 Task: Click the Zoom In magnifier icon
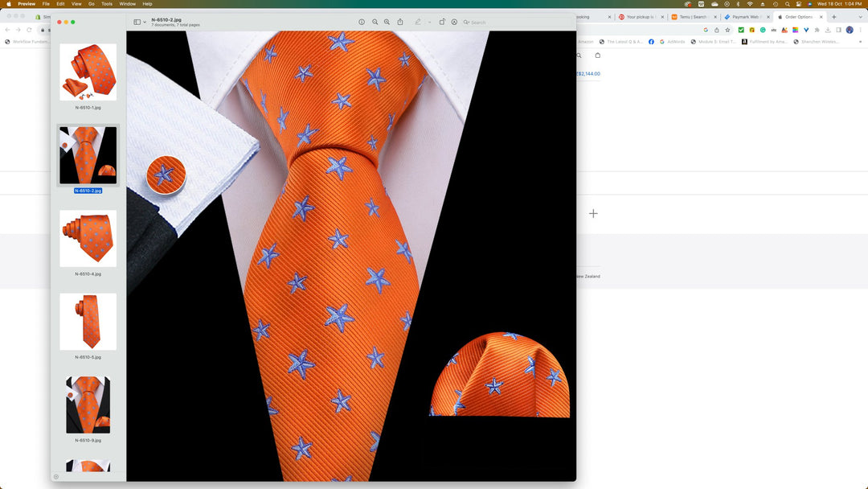[x=387, y=22]
